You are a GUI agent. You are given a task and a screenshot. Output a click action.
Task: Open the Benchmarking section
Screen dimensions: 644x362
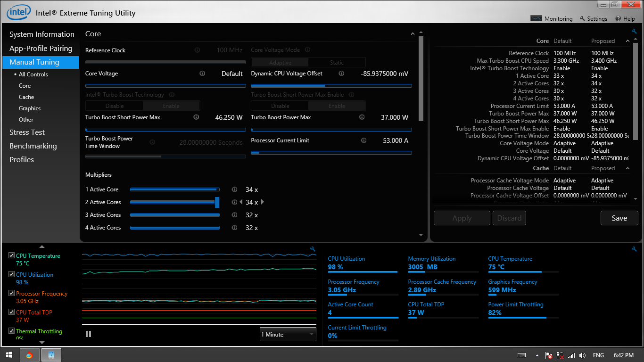click(x=33, y=146)
